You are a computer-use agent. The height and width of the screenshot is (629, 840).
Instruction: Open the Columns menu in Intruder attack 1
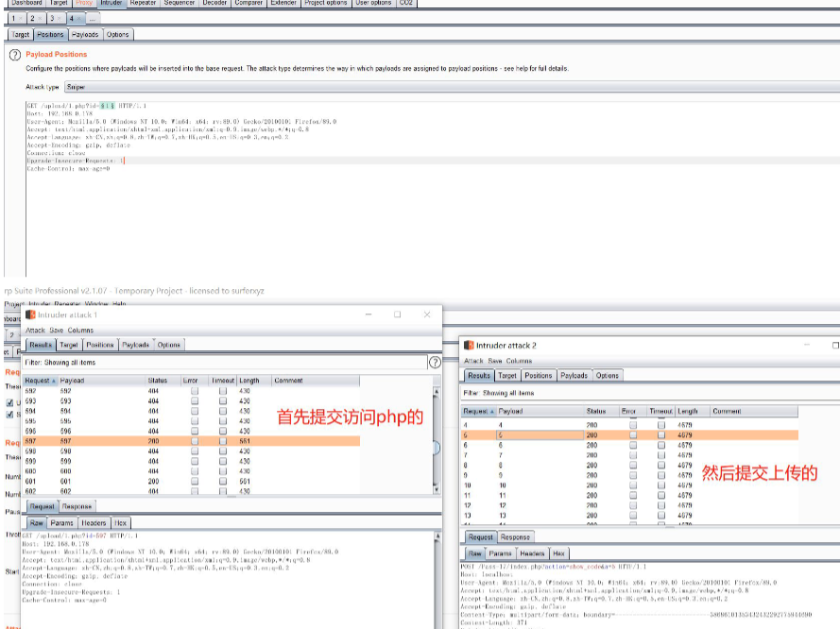[x=80, y=331]
